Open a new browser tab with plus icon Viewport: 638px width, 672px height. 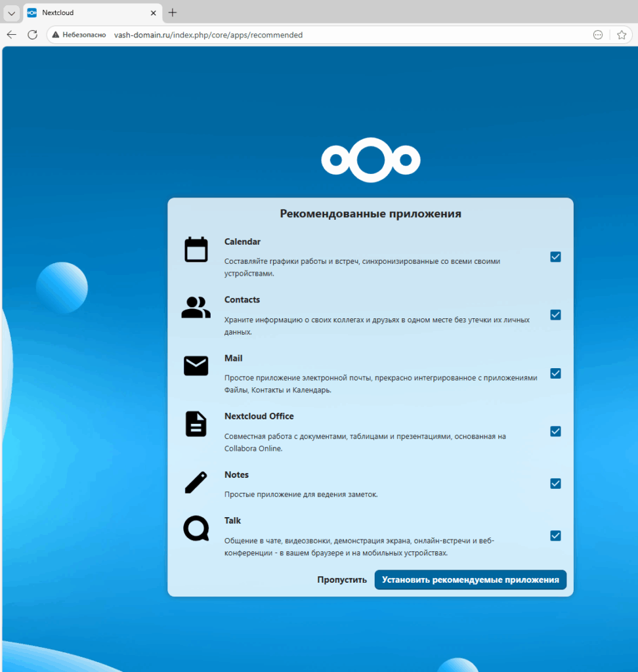[x=173, y=12]
